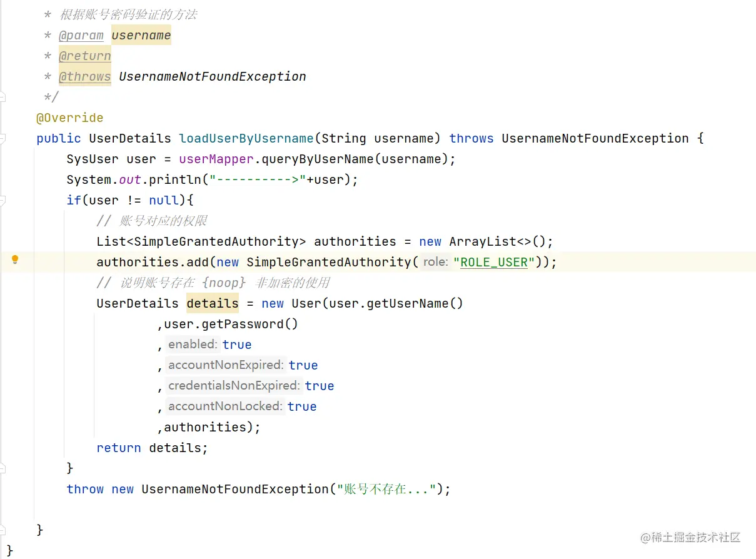Click the "ROLE_USER" string literal
Image resolution: width=756 pixels, height=559 pixels.
(x=494, y=262)
